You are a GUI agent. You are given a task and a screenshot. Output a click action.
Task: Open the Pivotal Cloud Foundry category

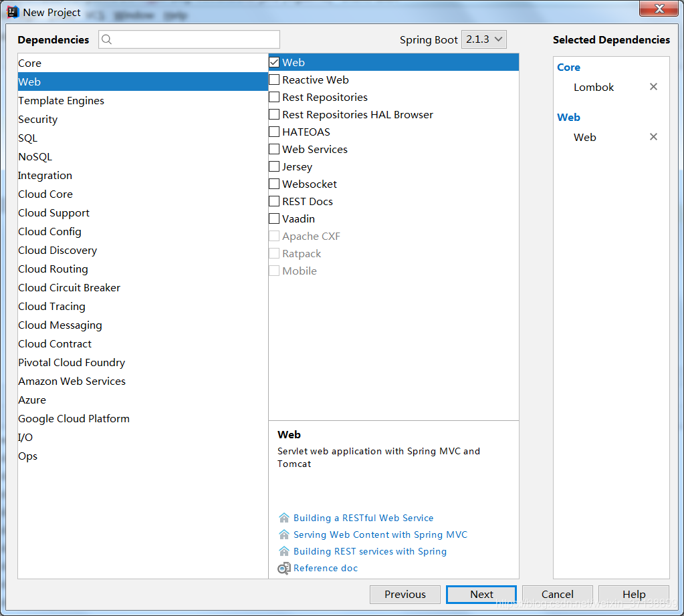click(142, 363)
